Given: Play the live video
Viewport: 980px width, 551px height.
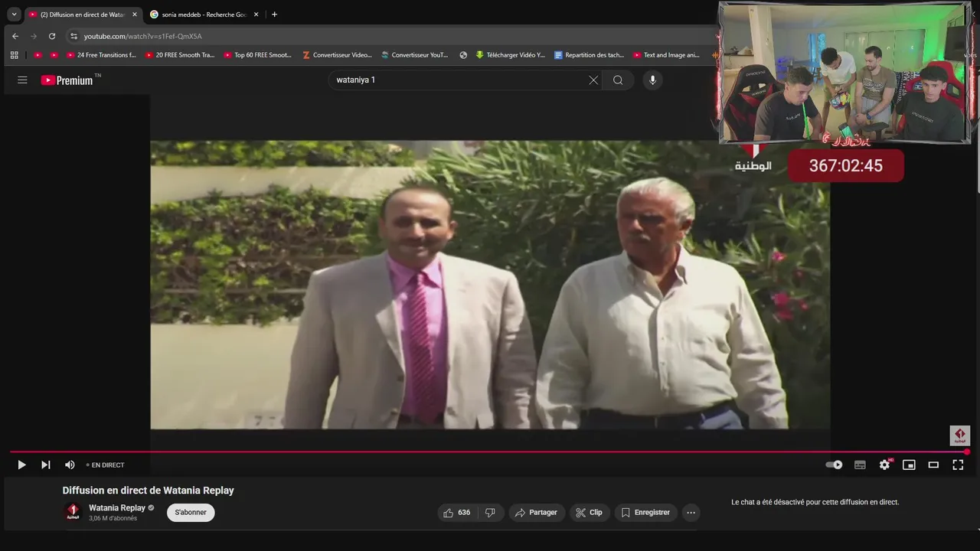Looking at the screenshot, I should 21,465.
